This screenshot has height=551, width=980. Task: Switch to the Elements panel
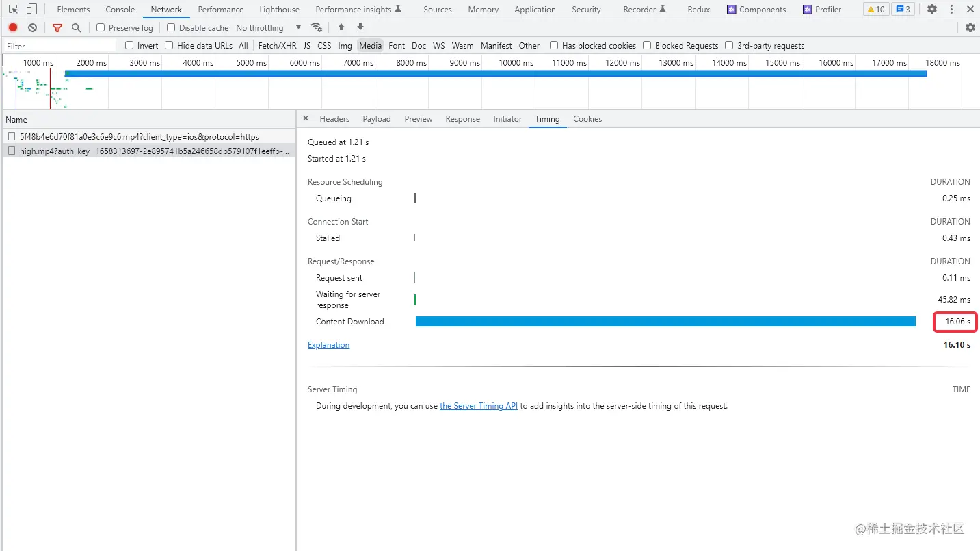pos(73,10)
